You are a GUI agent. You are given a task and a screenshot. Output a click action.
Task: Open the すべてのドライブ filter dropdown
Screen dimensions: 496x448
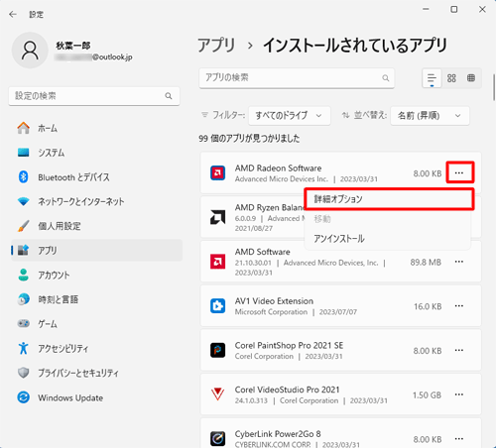pos(290,116)
